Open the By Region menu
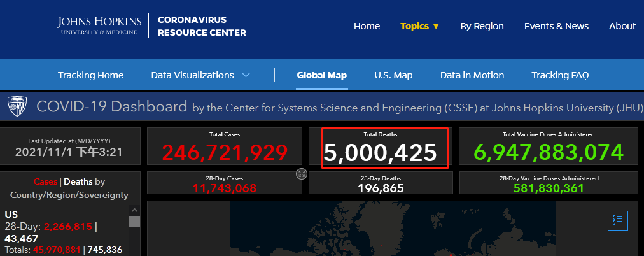Viewport: 644px width, 256px height. coord(482,26)
